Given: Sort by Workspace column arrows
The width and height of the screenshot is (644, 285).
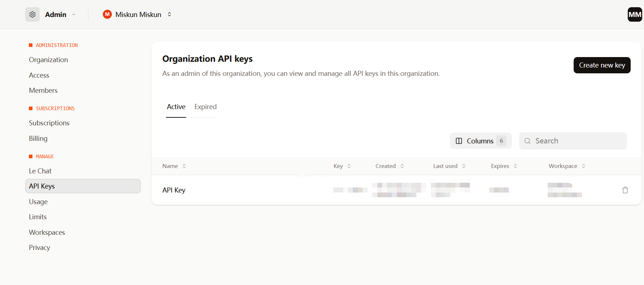Looking at the screenshot, I should (583, 166).
